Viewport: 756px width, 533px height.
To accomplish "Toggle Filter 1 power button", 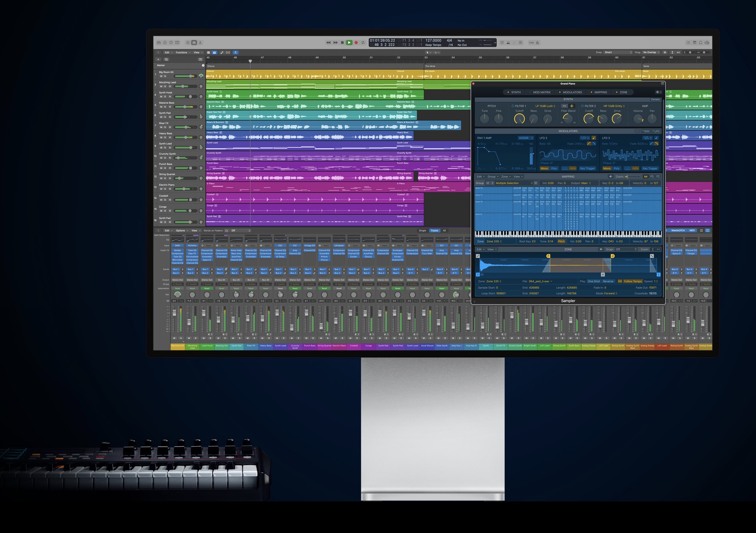I will point(513,106).
